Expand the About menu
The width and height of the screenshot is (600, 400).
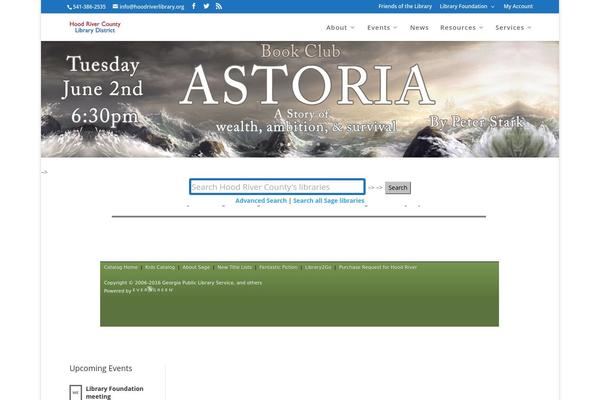[x=340, y=28]
